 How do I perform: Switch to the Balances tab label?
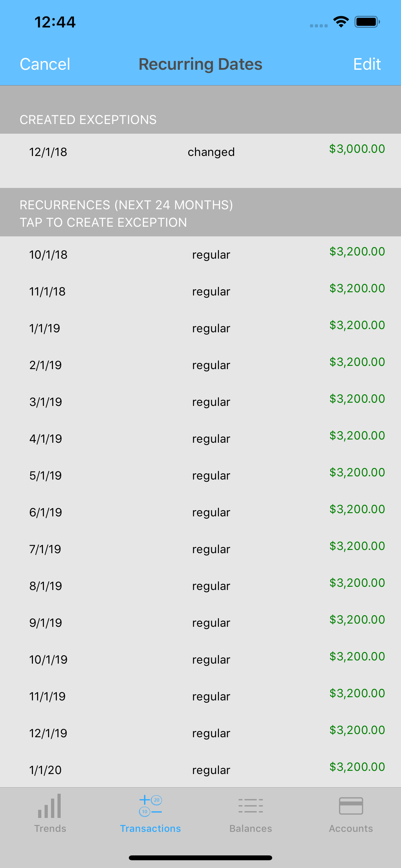[x=250, y=828]
